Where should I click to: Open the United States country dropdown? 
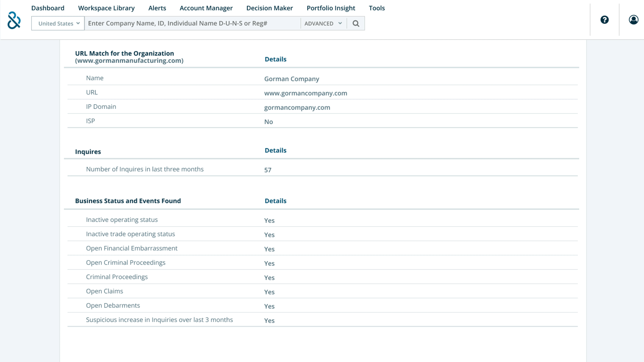coord(58,24)
